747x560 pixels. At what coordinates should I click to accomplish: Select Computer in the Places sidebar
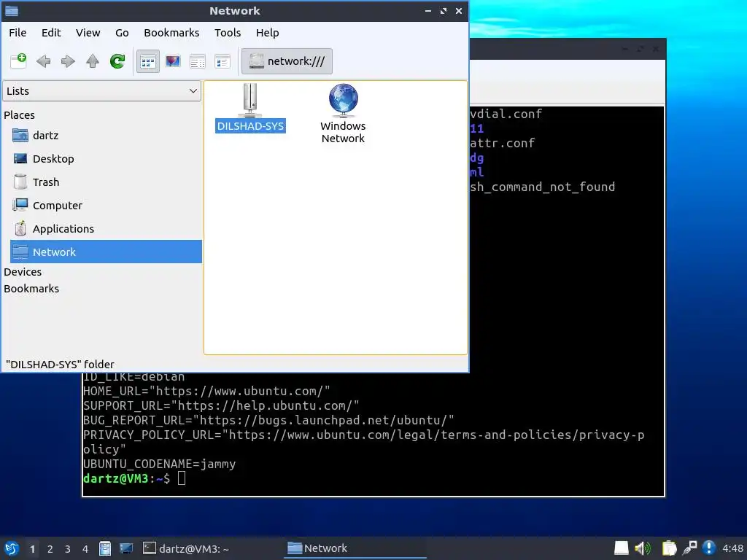click(x=106, y=205)
